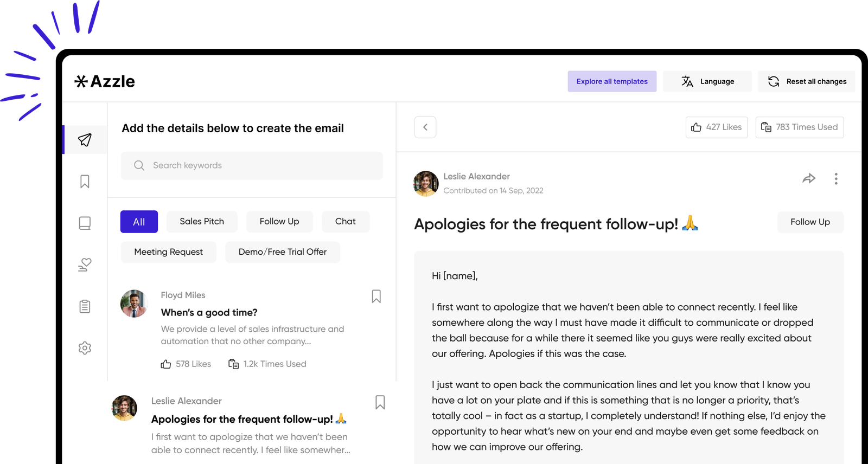868x464 pixels.
Task: Bookmark Floyd Miles' template
Action: tap(376, 296)
